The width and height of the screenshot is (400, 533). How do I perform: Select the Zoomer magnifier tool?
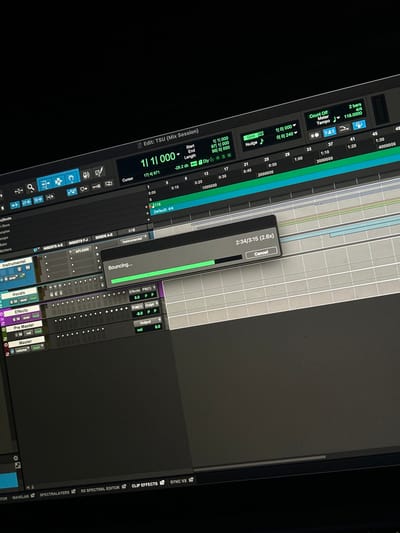point(31,187)
